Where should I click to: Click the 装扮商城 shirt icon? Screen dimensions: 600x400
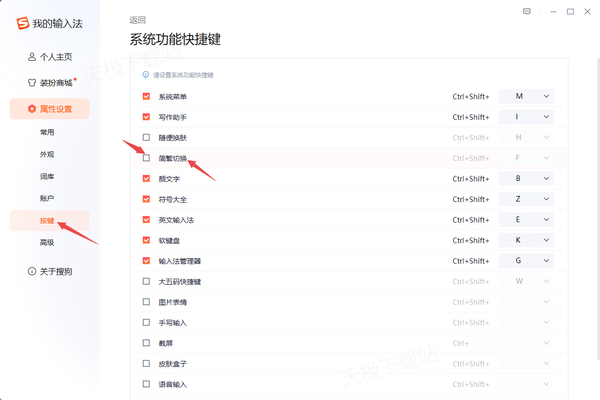[32, 83]
